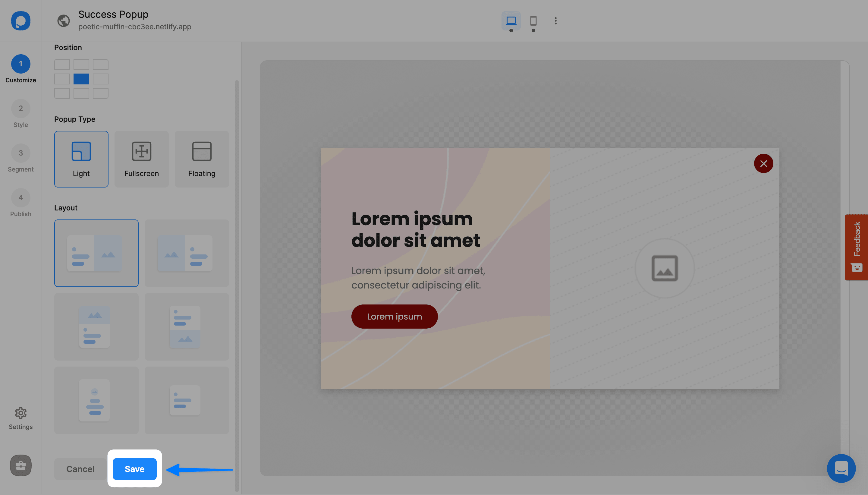Switch to mobile preview mode
The height and width of the screenshot is (495, 868).
(533, 21)
